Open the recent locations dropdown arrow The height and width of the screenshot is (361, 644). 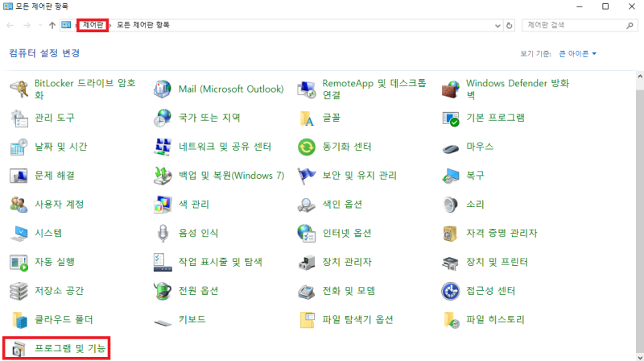pyautogui.click(x=40, y=26)
